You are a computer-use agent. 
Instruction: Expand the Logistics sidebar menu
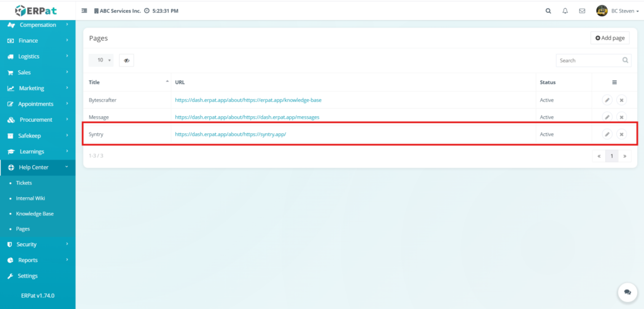pos(37,57)
